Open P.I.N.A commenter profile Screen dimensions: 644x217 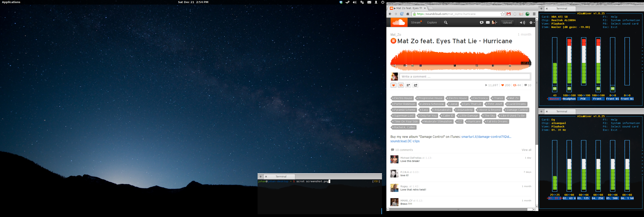click(405, 172)
